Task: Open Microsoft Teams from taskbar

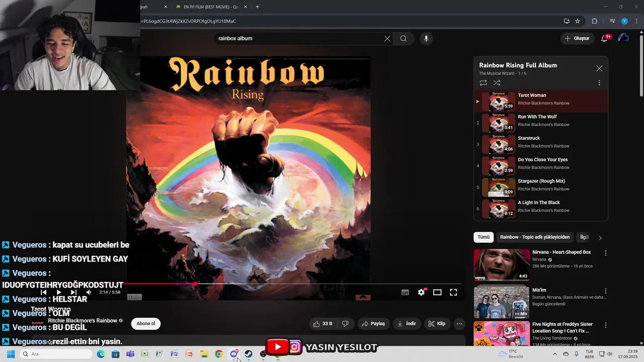Action: click(130, 354)
